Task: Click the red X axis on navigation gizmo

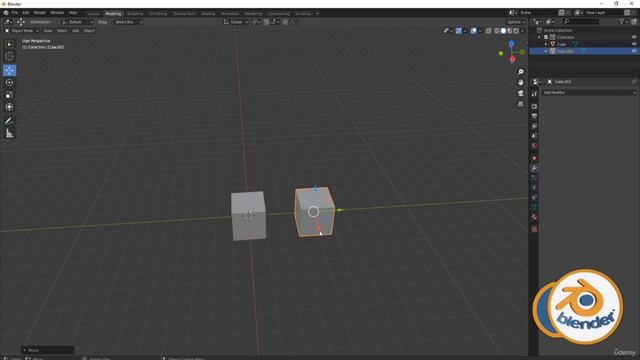Action: (x=512, y=59)
